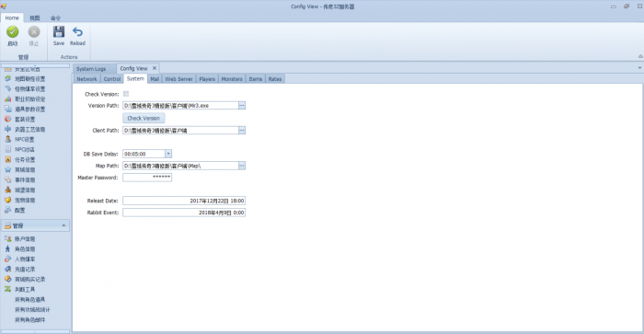Open 所有角色邮件 sidebar entry
This screenshot has height=334, width=644.
pos(30,319)
